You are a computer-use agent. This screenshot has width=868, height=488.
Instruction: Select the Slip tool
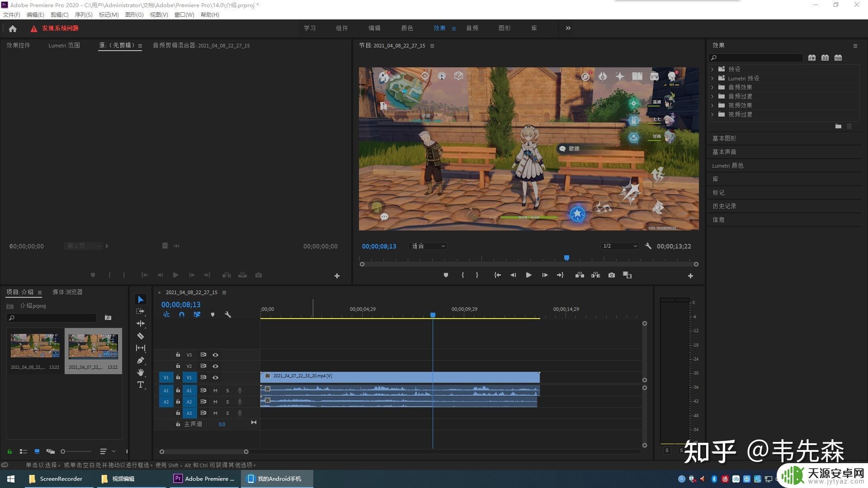click(x=140, y=348)
